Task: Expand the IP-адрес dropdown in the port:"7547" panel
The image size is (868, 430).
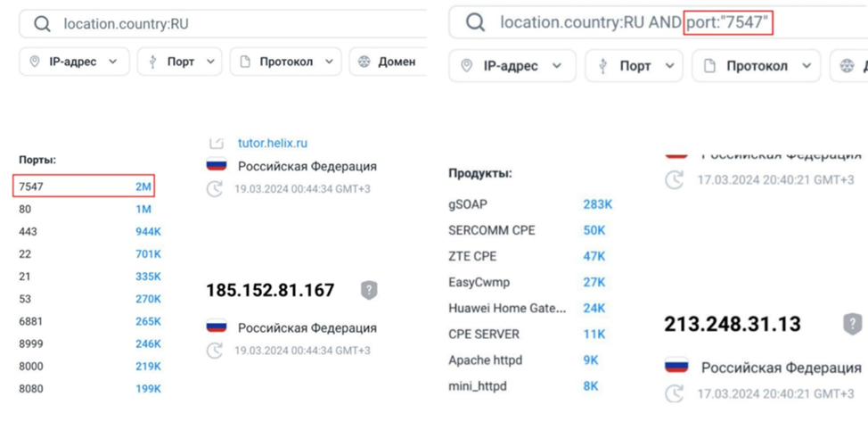Action: 512,66
